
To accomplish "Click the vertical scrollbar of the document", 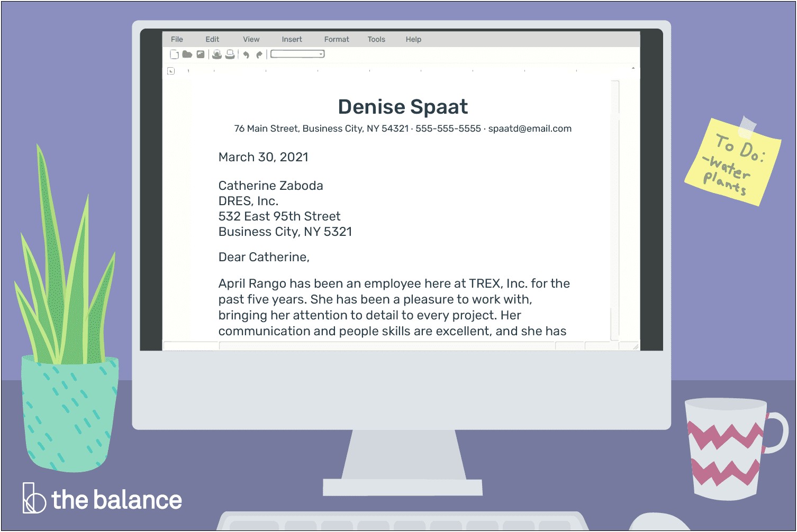I will point(615,210).
